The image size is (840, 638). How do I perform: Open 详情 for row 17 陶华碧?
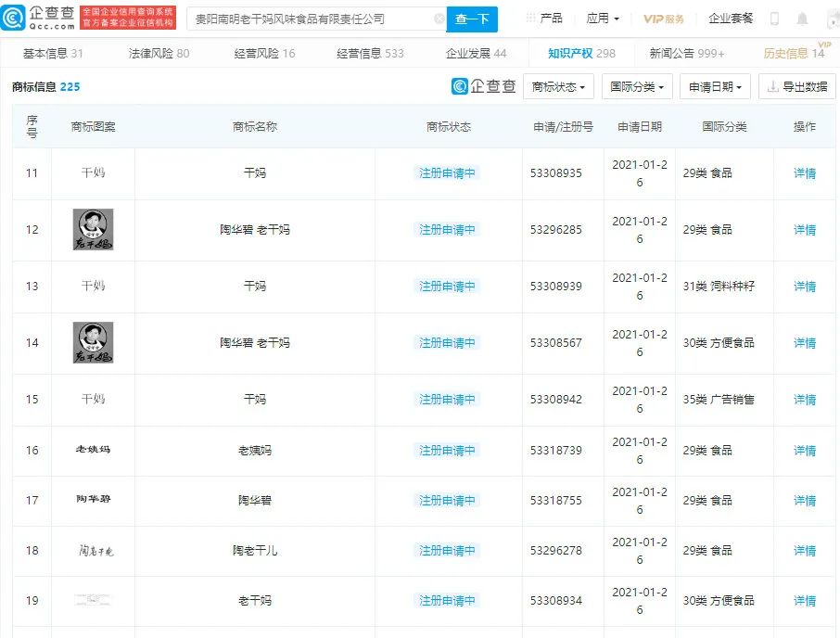point(804,501)
